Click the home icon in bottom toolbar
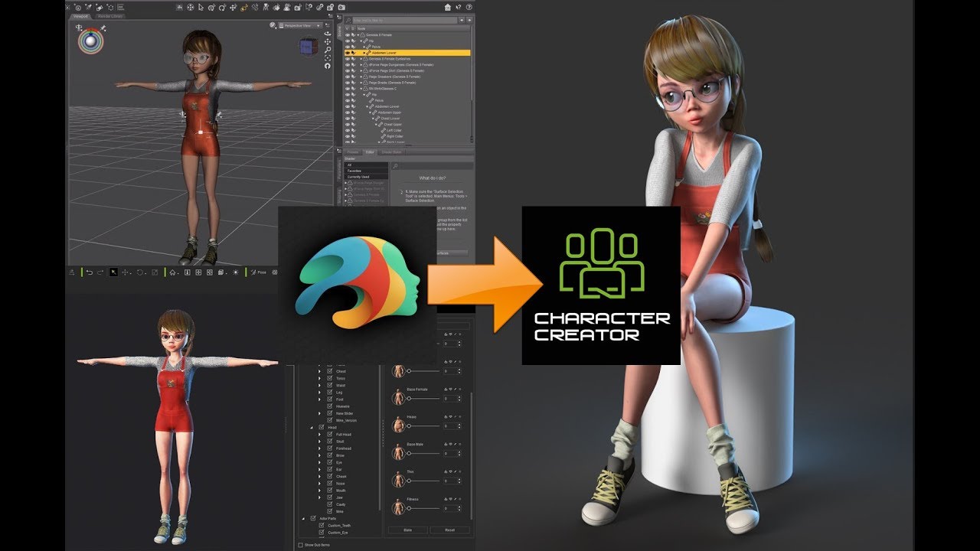The height and width of the screenshot is (551, 980). pyautogui.click(x=172, y=272)
